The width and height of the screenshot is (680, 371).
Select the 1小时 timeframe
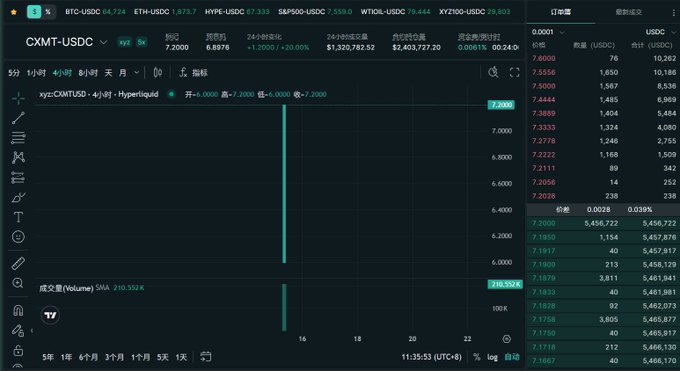36,73
